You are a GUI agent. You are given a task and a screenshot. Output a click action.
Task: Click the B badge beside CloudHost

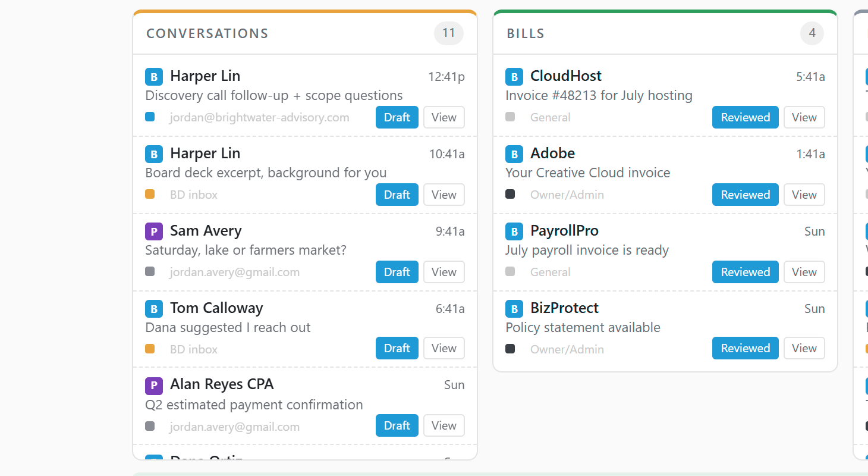tap(514, 77)
